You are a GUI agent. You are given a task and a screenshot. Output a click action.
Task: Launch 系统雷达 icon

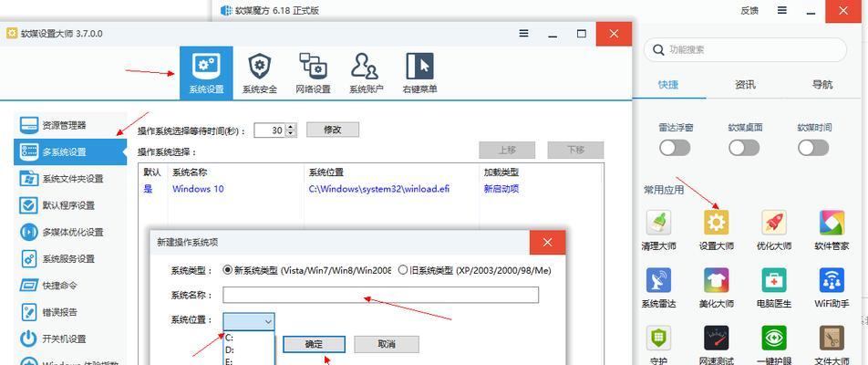pos(658,280)
